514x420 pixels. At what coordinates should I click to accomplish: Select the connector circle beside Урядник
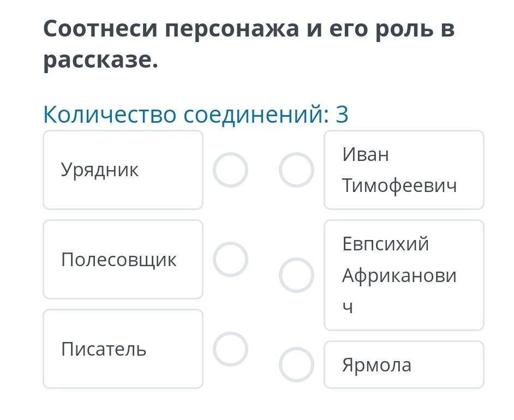click(x=230, y=170)
